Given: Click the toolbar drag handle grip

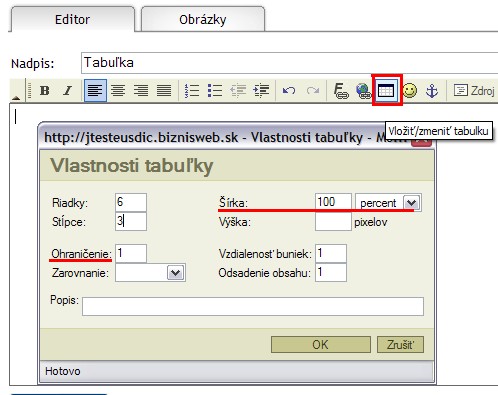Looking at the screenshot, I should [x=29, y=91].
